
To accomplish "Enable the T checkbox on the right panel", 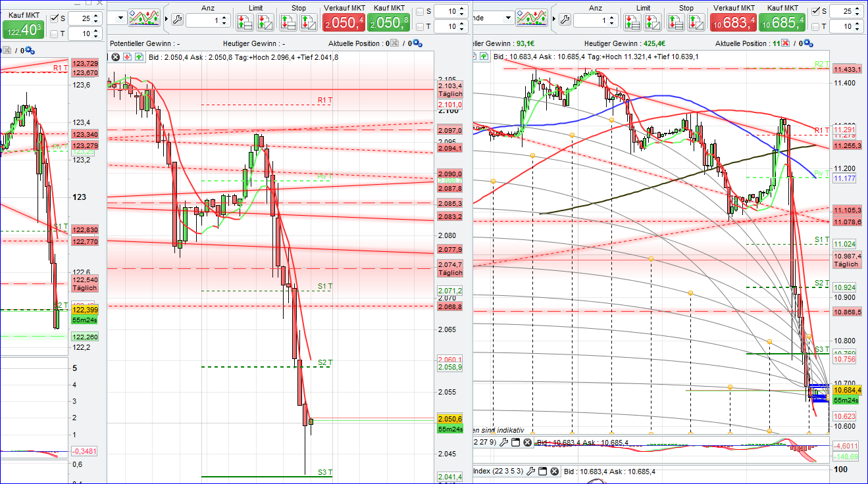I will click(x=816, y=28).
